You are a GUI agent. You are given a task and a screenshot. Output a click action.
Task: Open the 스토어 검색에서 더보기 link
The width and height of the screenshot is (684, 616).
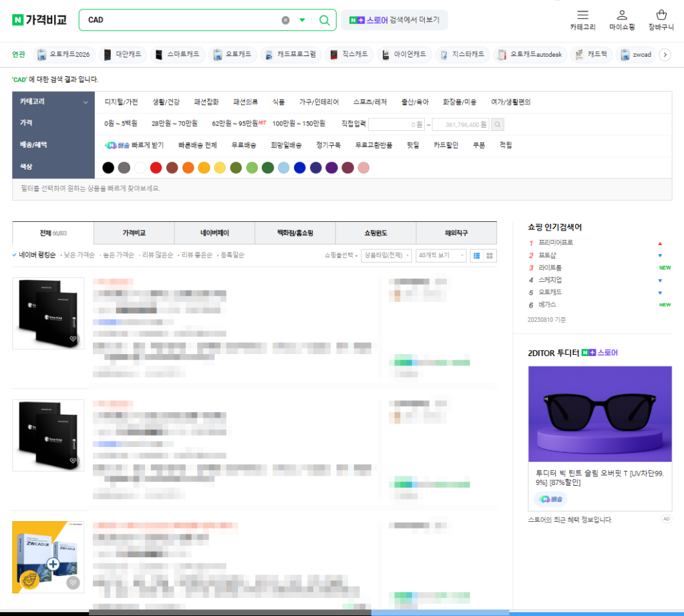point(394,19)
